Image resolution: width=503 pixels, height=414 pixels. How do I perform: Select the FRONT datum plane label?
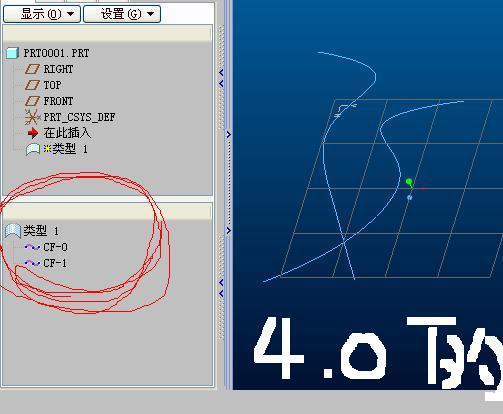(x=58, y=101)
